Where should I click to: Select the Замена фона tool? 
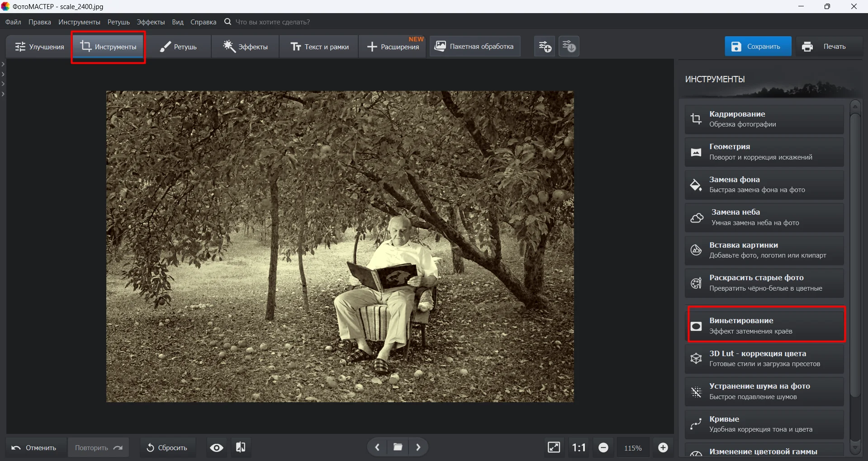(x=764, y=185)
